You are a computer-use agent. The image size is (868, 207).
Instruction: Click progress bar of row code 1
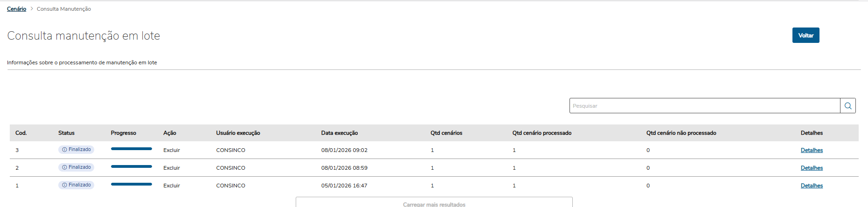click(132, 184)
